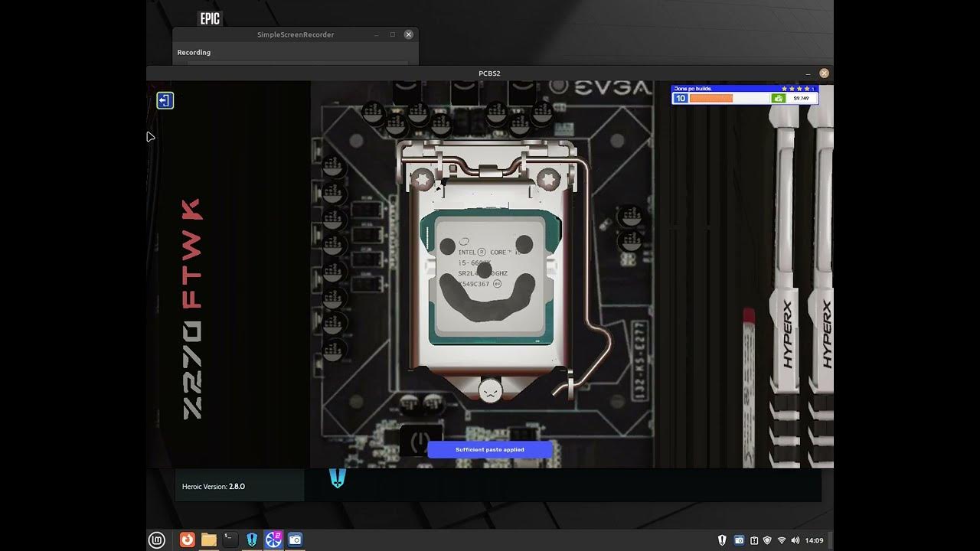Click the Heroic shield tray icon
The image size is (980, 551).
[x=722, y=540]
